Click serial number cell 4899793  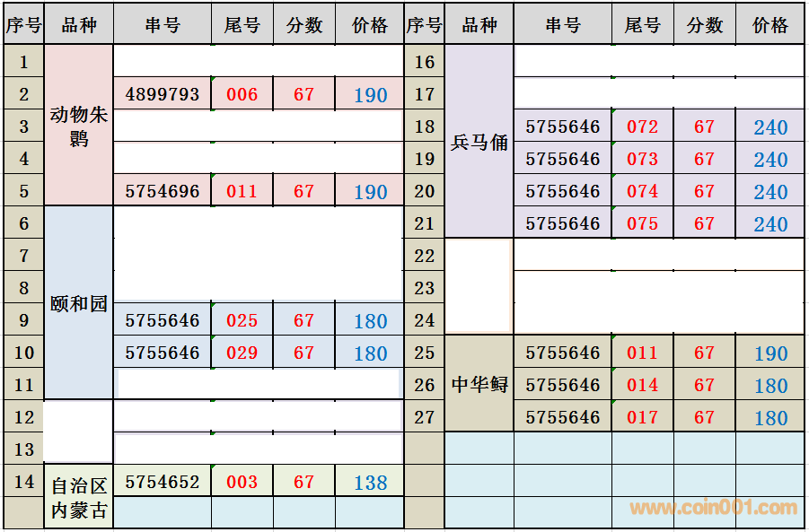tap(163, 94)
